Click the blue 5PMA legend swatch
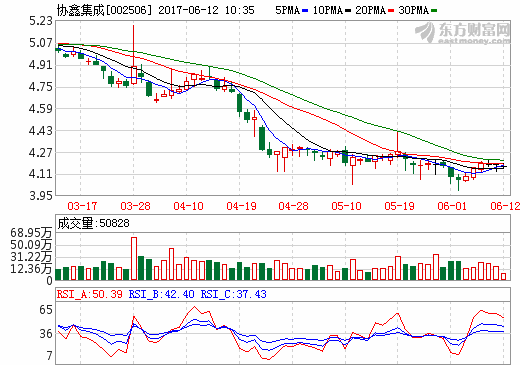The width and height of the screenshot is (520, 365). tap(305, 11)
